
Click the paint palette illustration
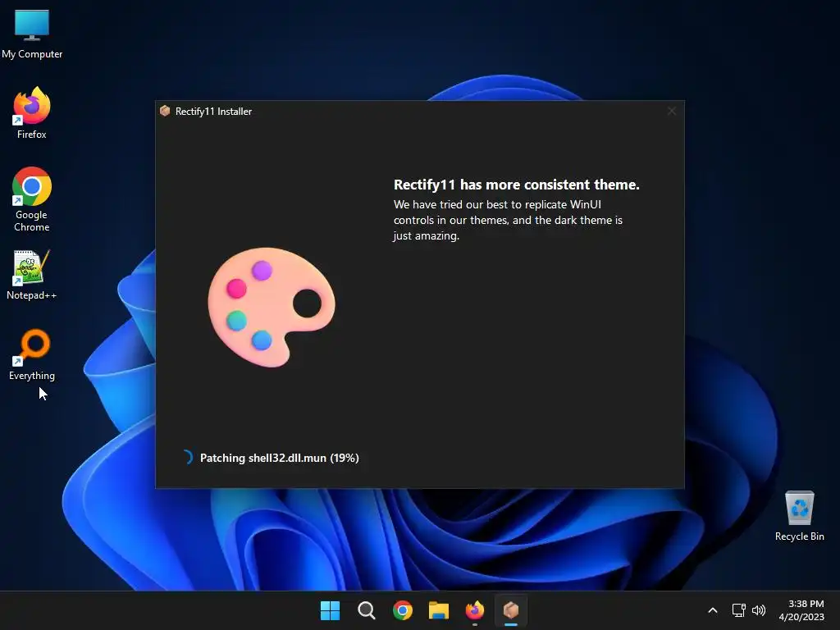pos(272,307)
